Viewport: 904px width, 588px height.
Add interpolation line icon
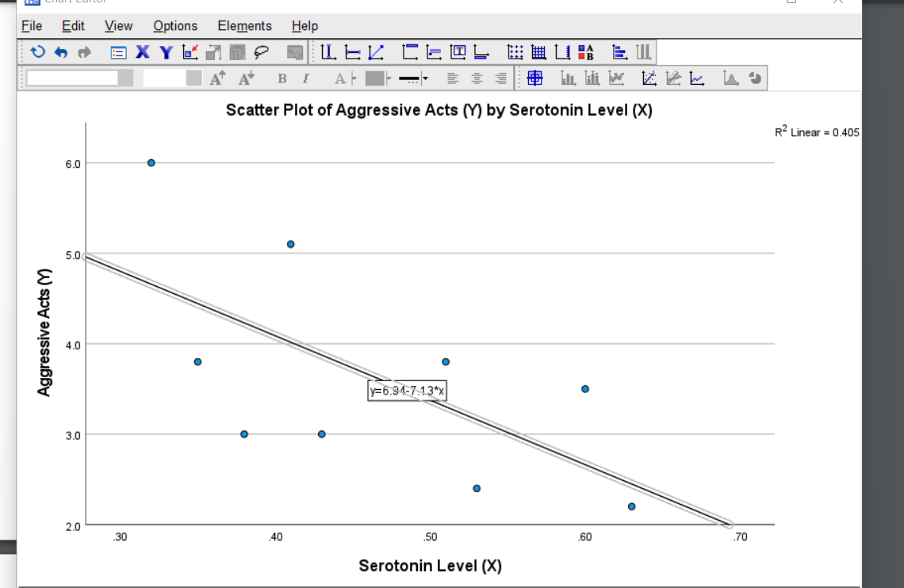[x=696, y=78]
